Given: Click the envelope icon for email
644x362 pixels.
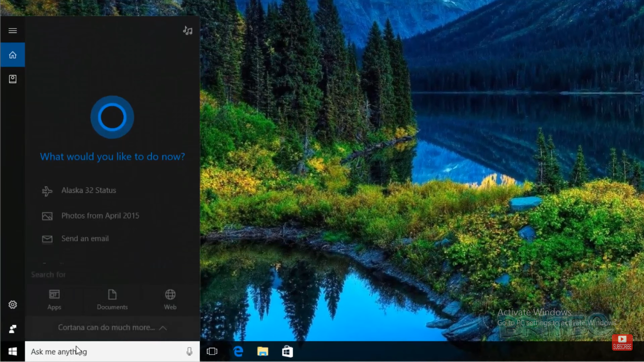Looking at the screenshot, I should pos(47,239).
